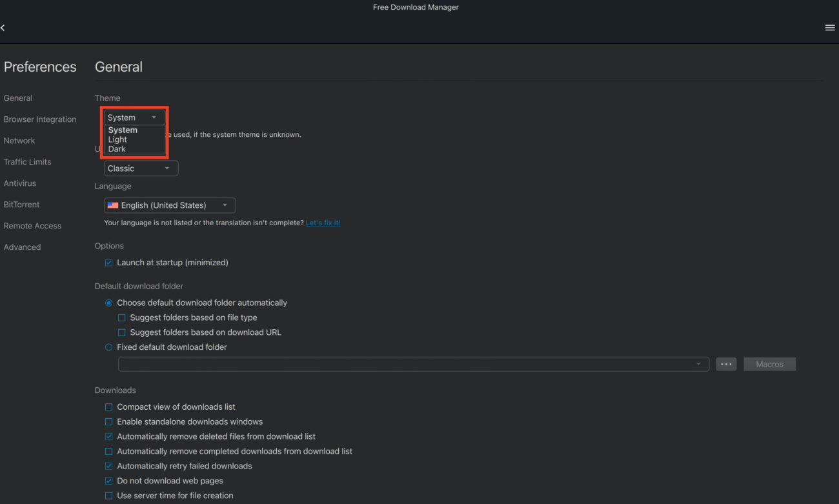The image size is (839, 504).
Task: Click the US flag icon in language selector
Action: click(x=113, y=205)
